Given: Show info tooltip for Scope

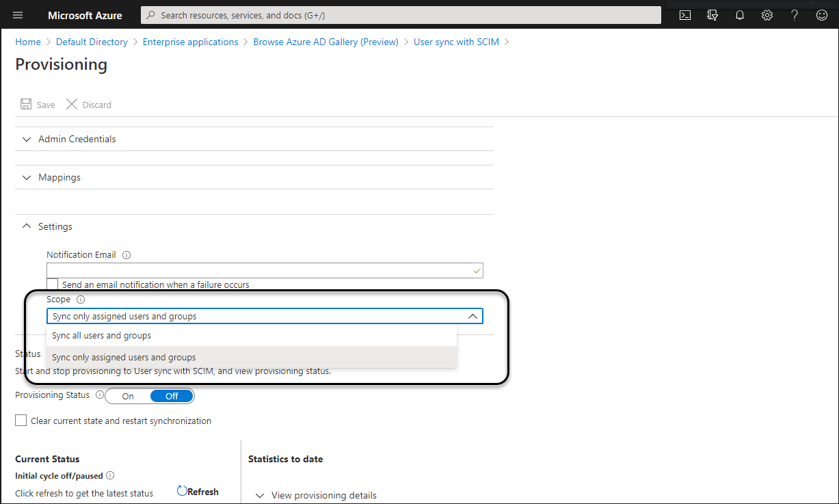Looking at the screenshot, I should click(81, 300).
